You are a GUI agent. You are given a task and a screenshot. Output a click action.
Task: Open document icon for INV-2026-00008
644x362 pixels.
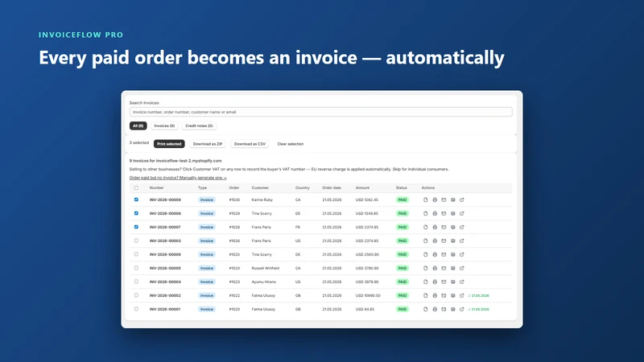tap(426, 213)
